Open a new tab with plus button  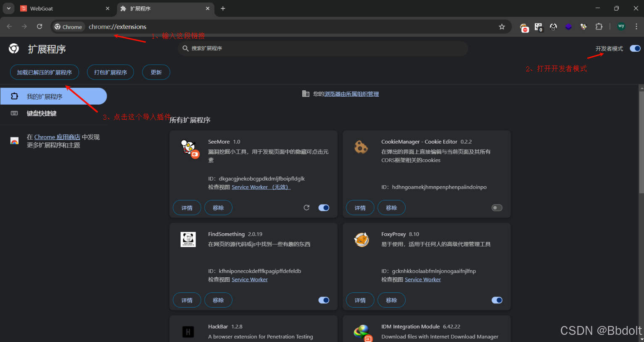pyautogui.click(x=223, y=8)
